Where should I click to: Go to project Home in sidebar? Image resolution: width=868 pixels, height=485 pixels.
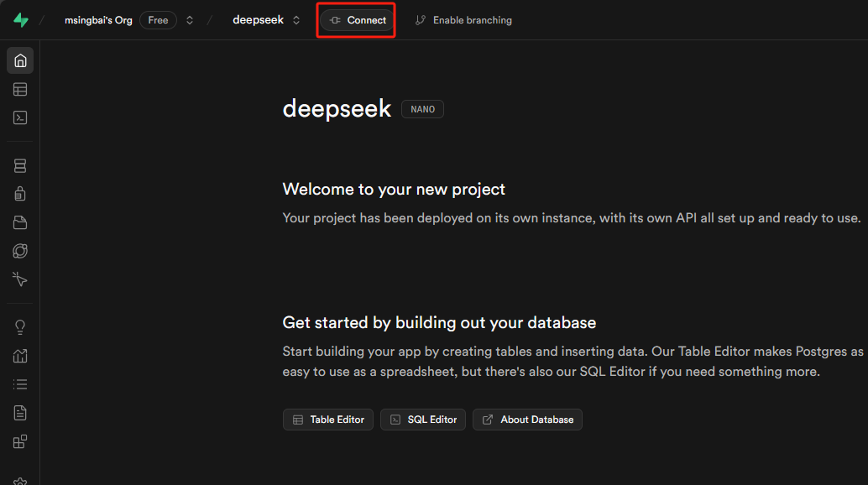[x=20, y=60]
